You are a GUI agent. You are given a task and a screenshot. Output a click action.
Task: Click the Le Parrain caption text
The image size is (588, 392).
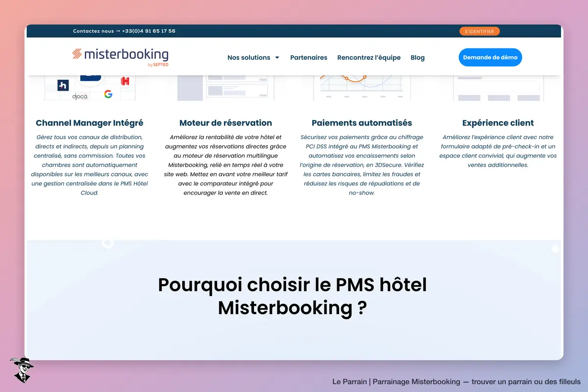point(456,382)
